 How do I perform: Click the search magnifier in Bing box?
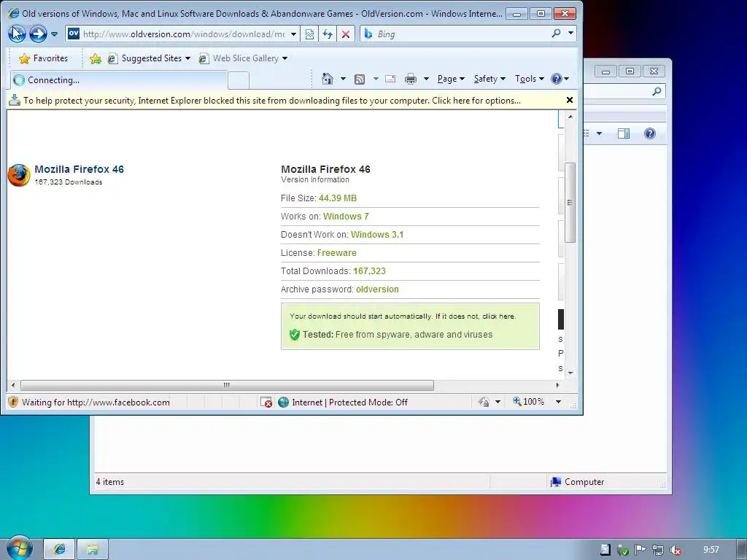point(556,34)
